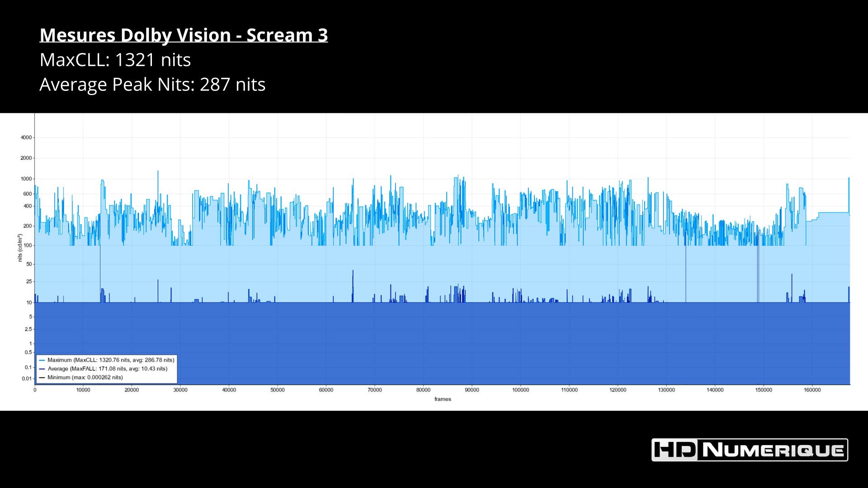Click the 40000 frames tick label
The image size is (868, 488).
pyautogui.click(x=229, y=390)
